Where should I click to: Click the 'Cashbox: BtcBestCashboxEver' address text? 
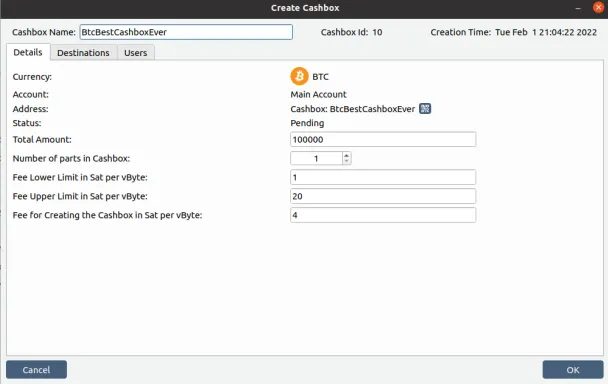[352, 109]
